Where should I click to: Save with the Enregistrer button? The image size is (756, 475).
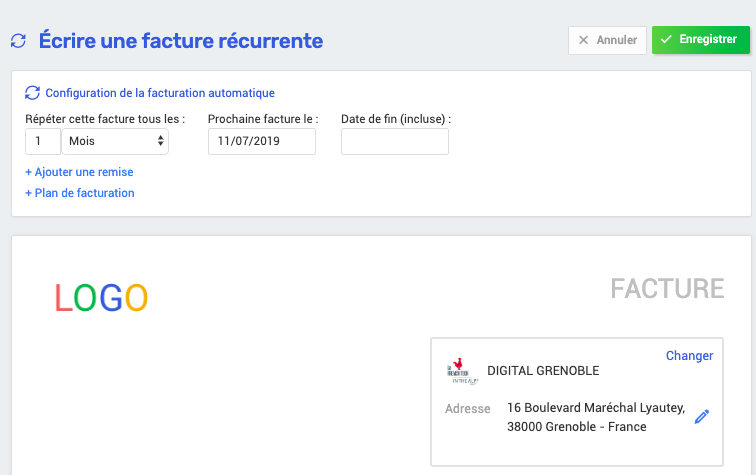point(700,40)
